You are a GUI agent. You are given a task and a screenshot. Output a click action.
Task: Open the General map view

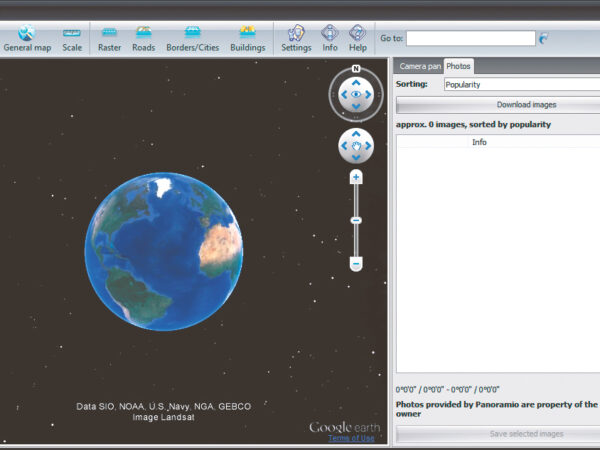point(27,38)
